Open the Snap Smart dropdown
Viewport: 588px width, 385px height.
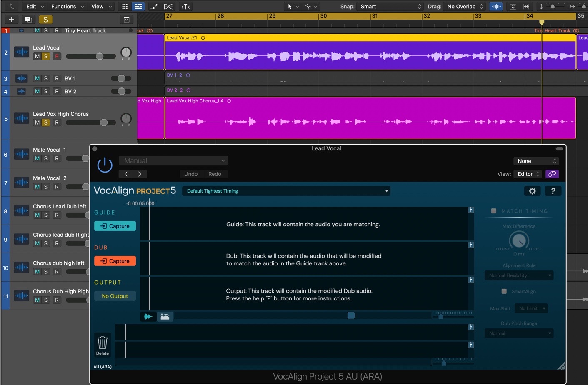[390, 7]
